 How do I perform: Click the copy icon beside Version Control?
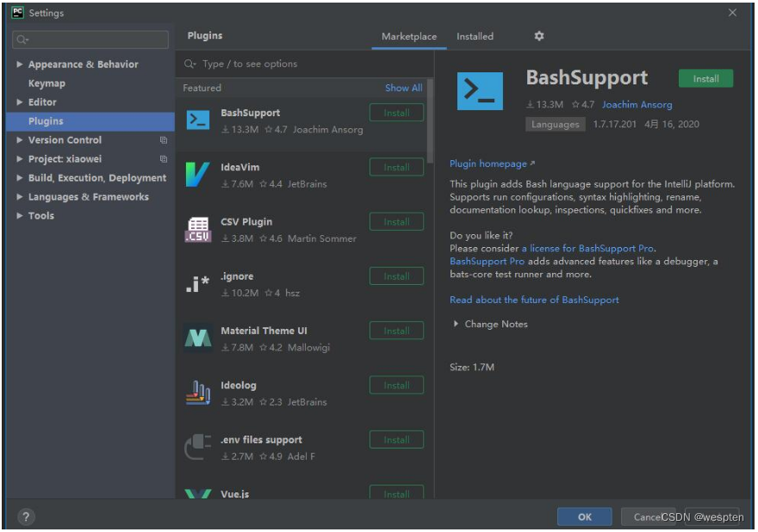tap(164, 140)
